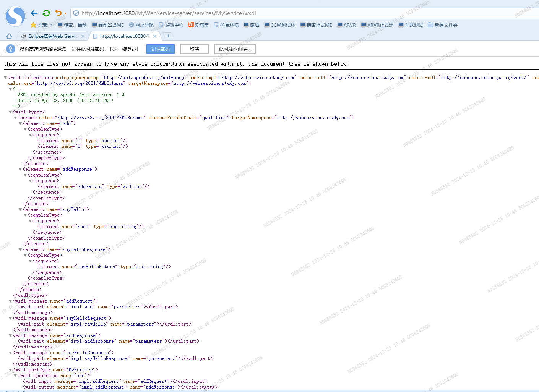Click the "WSDL created by Apache Axis" comment text

[71, 95]
